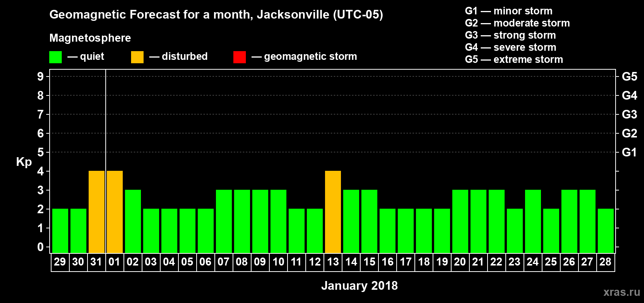Click the green bar for day 20
Viewport: 644px width, 303px height.
pyautogui.click(x=460, y=221)
